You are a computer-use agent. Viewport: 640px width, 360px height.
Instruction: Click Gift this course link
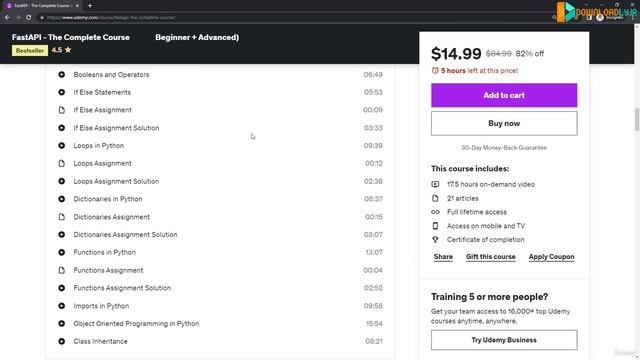click(491, 257)
